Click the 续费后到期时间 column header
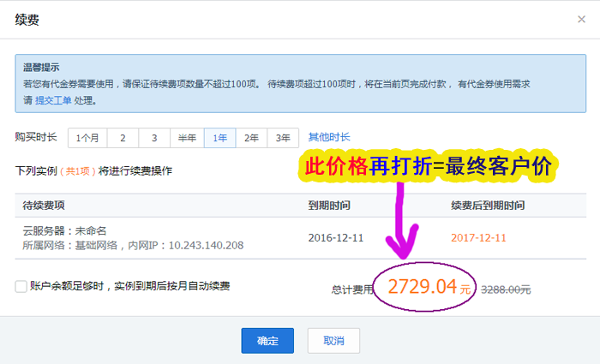This screenshot has height=364, width=600. tap(488, 206)
